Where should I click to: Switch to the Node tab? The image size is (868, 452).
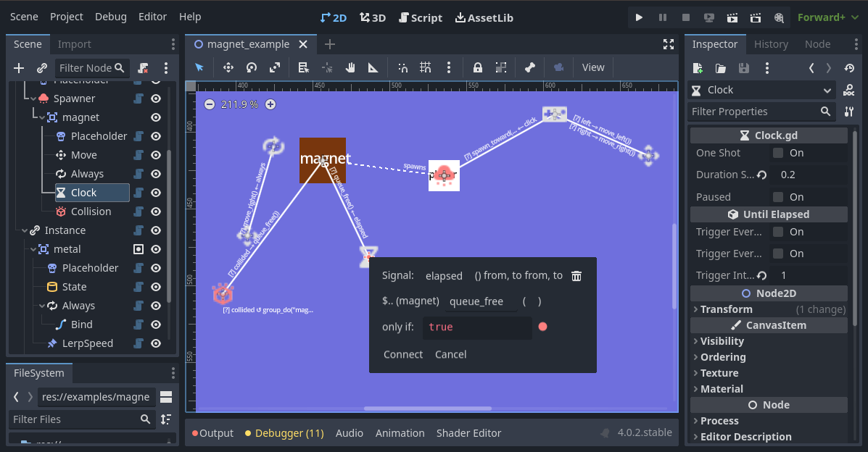[x=817, y=44]
